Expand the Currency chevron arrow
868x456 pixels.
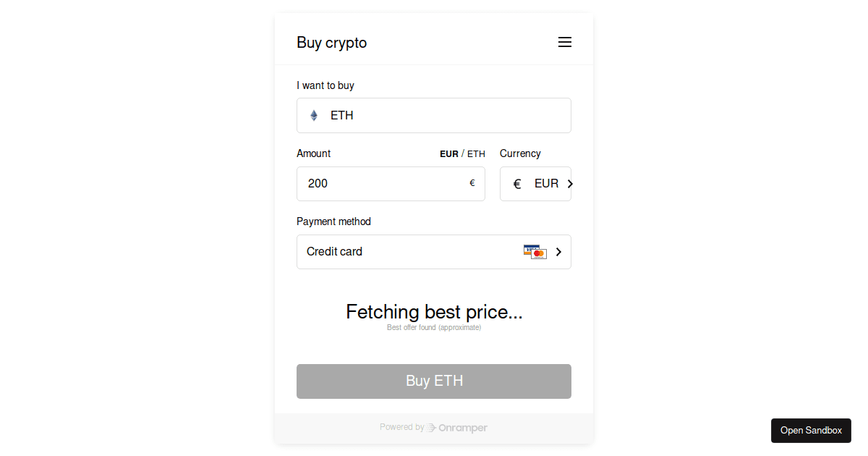coord(570,184)
